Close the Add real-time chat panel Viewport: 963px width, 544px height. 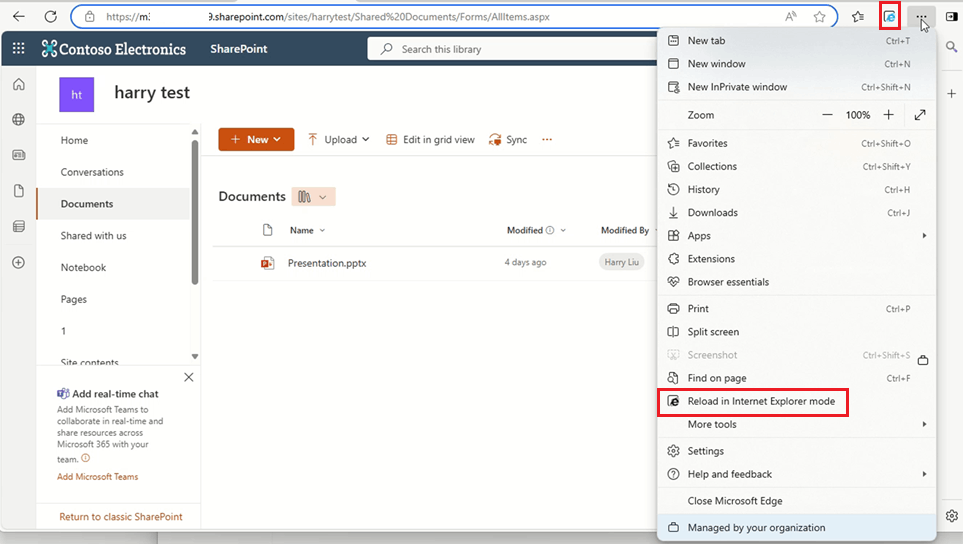(x=189, y=377)
